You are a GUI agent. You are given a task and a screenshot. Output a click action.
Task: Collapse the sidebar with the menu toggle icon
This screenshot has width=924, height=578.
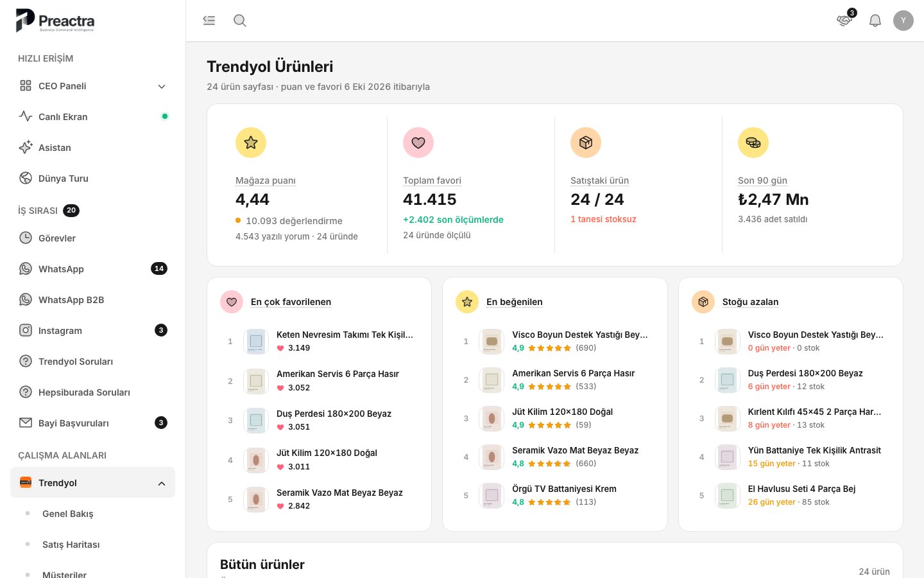click(209, 21)
